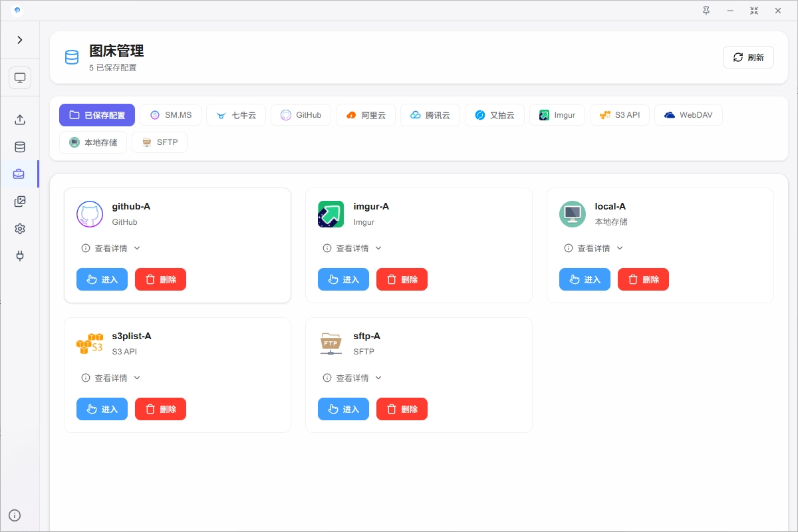Open the gallery icon in the sidebar
Viewport: 798px width, 532px height.
20,201
